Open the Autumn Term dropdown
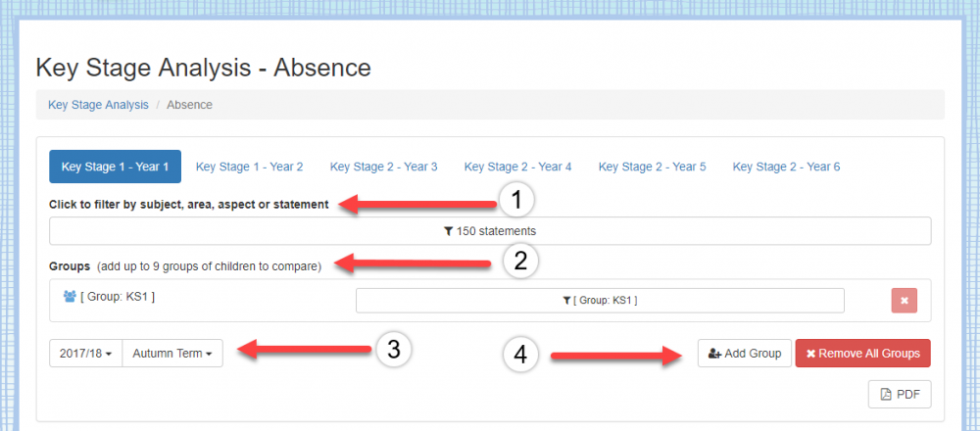The height and width of the screenshot is (431, 980). [x=172, y=353]
